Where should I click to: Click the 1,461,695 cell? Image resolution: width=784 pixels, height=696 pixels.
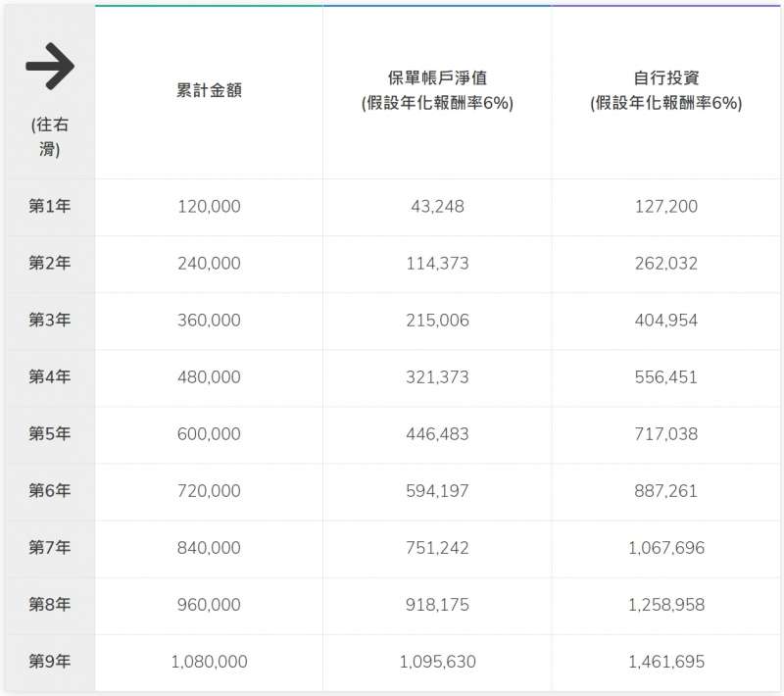point(666,663)
